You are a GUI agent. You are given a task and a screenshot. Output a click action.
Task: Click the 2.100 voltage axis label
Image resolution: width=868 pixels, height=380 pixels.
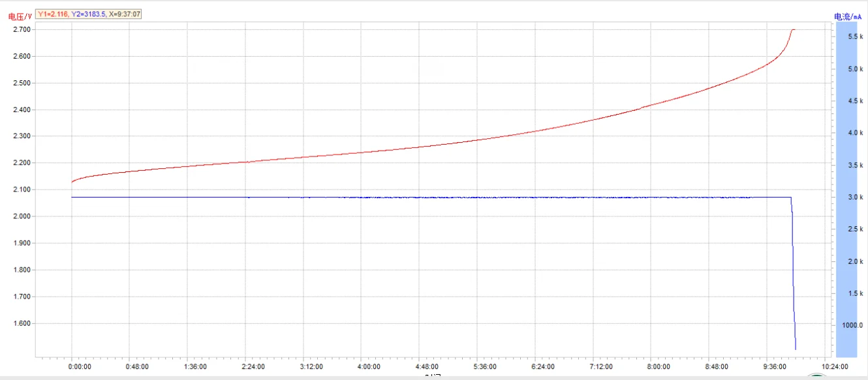pyautogui.click(x=22, y=190)
